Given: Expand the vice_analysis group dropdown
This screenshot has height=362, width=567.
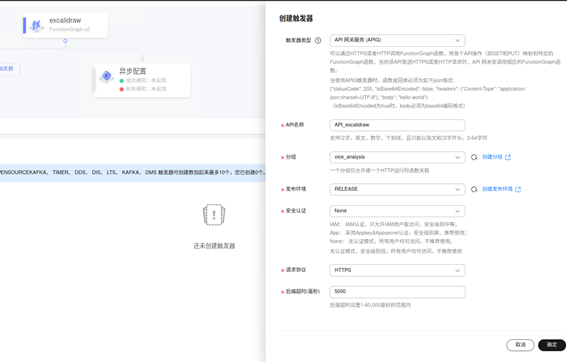Looking at the screenshot, I should [x=397, y=157].
